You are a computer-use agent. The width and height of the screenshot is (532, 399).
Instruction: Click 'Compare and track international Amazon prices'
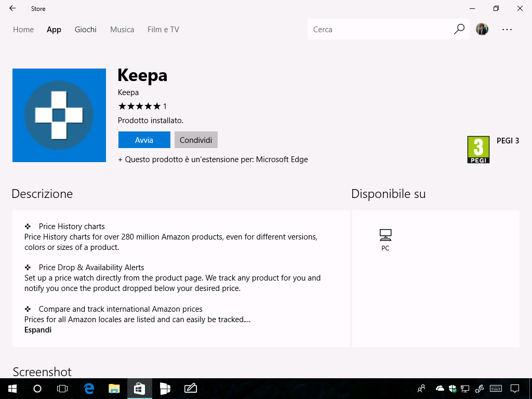click(x=121, y=309)
